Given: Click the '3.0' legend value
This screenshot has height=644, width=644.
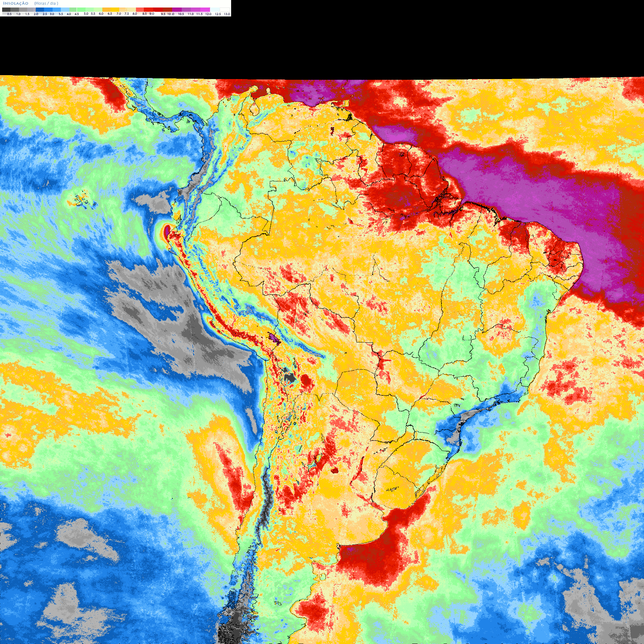Looking at the screenshot, I should (52, 14).
